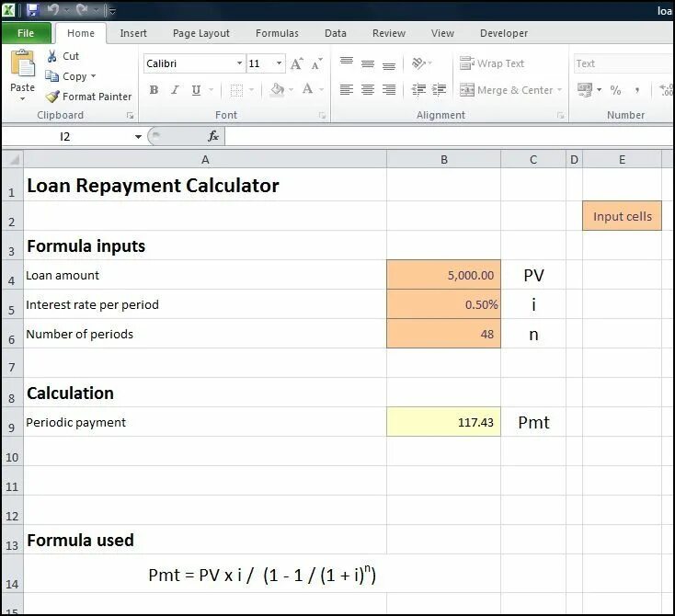The width and height of the screenshot is (675, 616).
Task: Switch to the Review tab
Action: pos(389,33)
